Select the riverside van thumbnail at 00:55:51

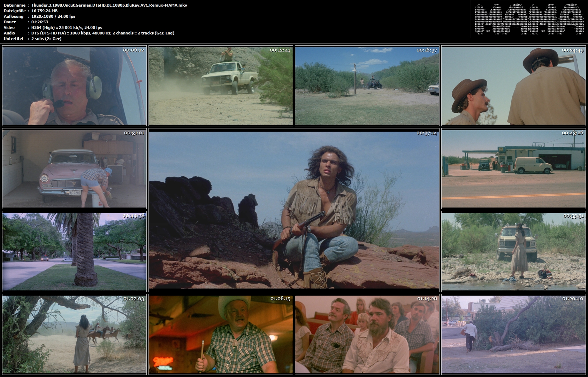pyautogui.click(x=513, y=252)
